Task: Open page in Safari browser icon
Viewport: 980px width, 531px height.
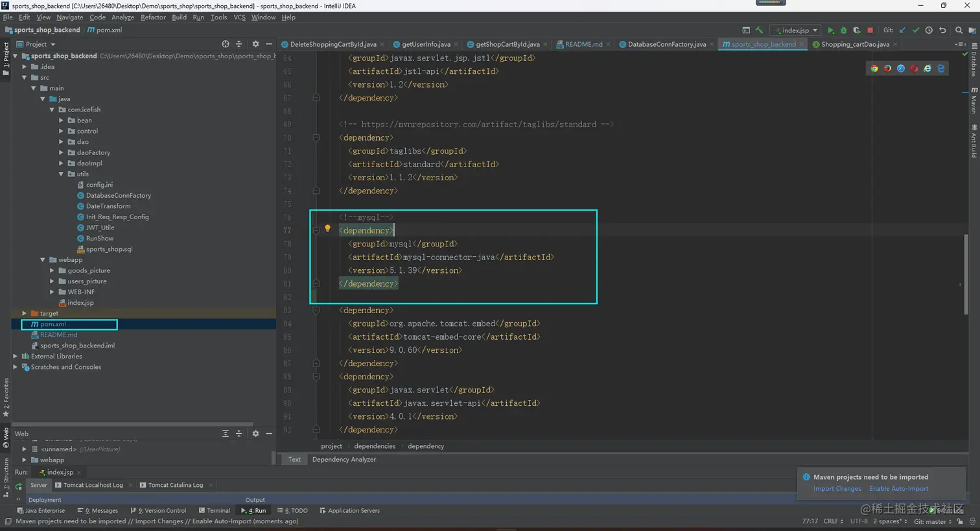Action: (x=900, y=68)
